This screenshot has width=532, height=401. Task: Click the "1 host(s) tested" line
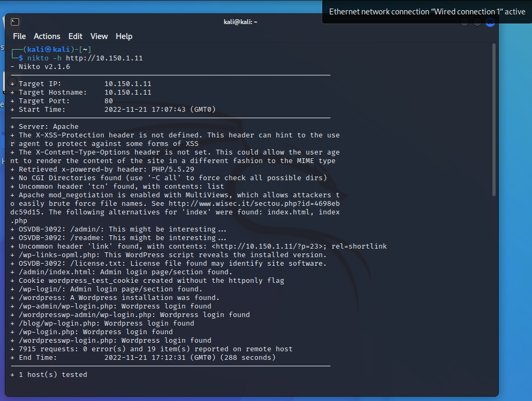(x=49, y=375)
